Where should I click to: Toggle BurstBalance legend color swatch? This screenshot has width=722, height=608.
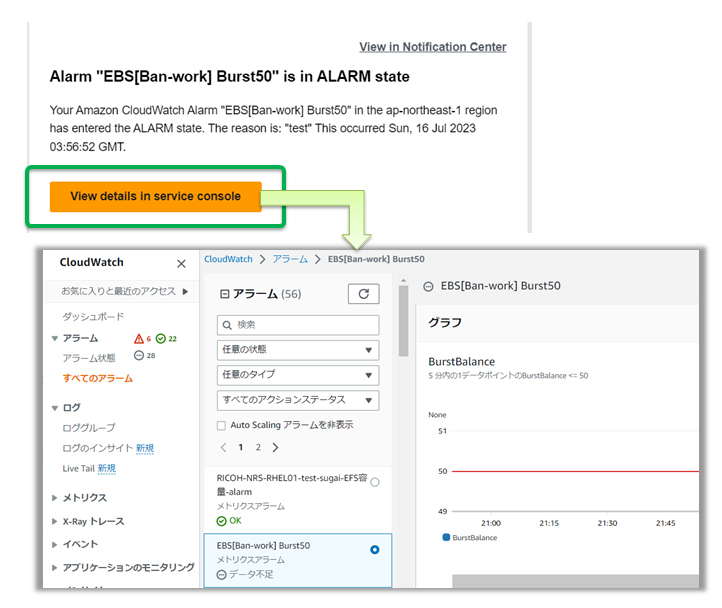[x=446, y=537]
